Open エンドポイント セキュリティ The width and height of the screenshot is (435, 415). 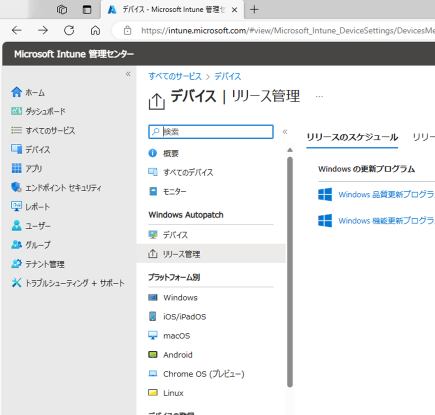56,188
